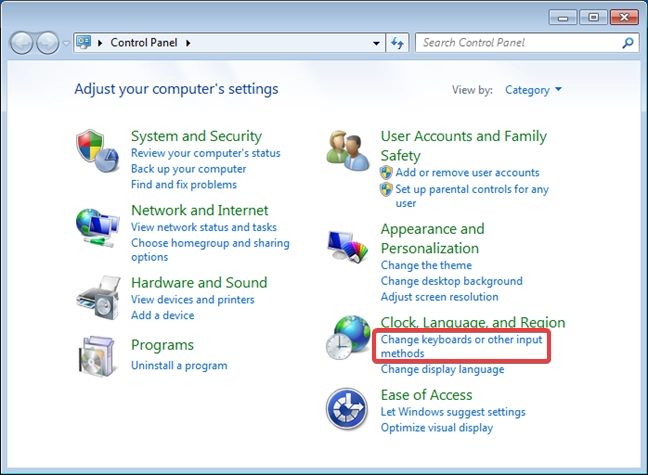Maximize the Control Panel window
Viewport: 648px width, 475px height.
coord(593,17)
